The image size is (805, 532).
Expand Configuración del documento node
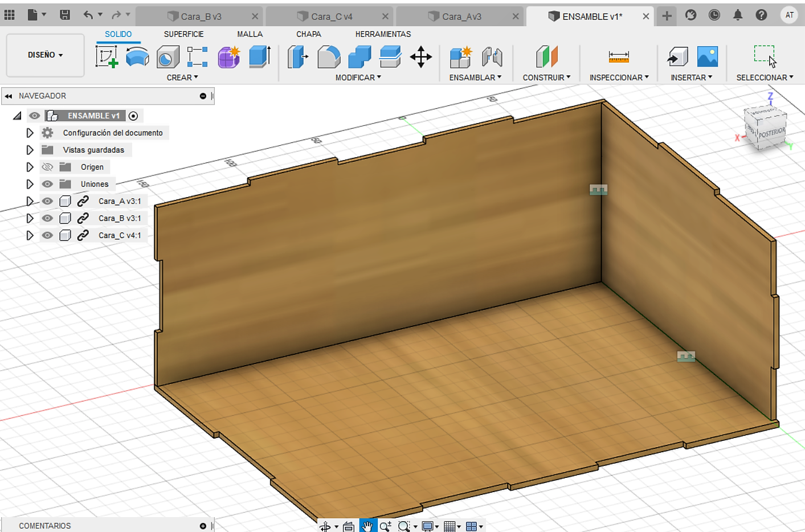[x=30, y=133]
